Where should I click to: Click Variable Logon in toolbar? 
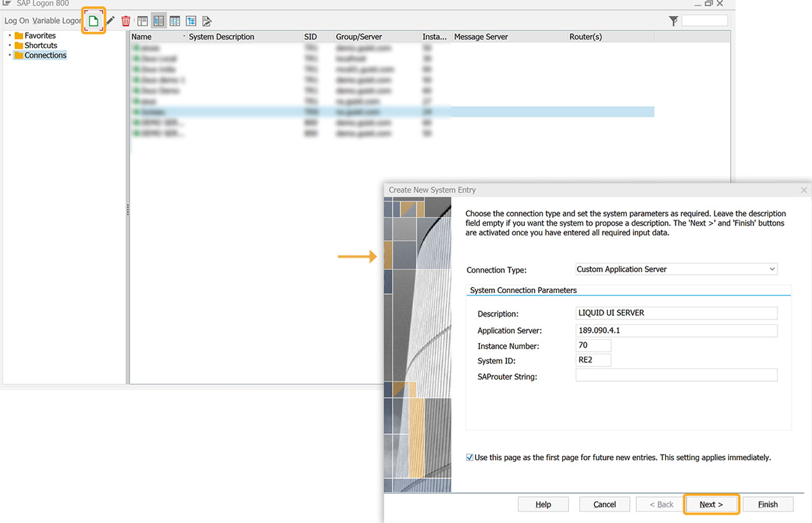pyautogui.click(x=57, y=21)
